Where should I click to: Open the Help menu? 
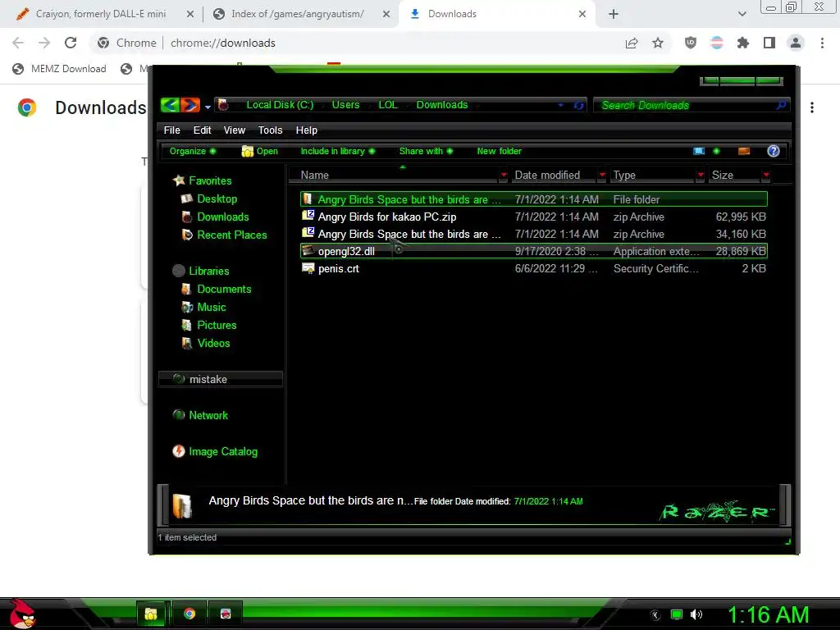[x=307, y=130]
